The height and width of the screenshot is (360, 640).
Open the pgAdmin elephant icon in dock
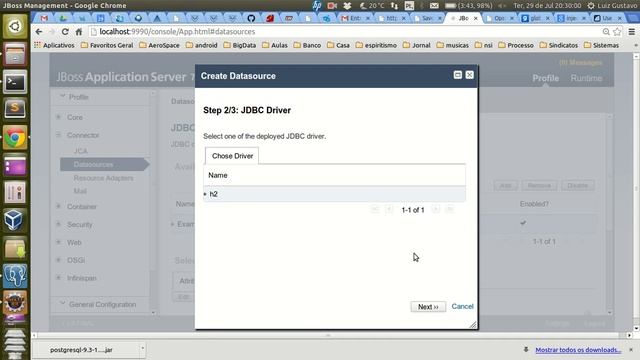click(15, 276)
